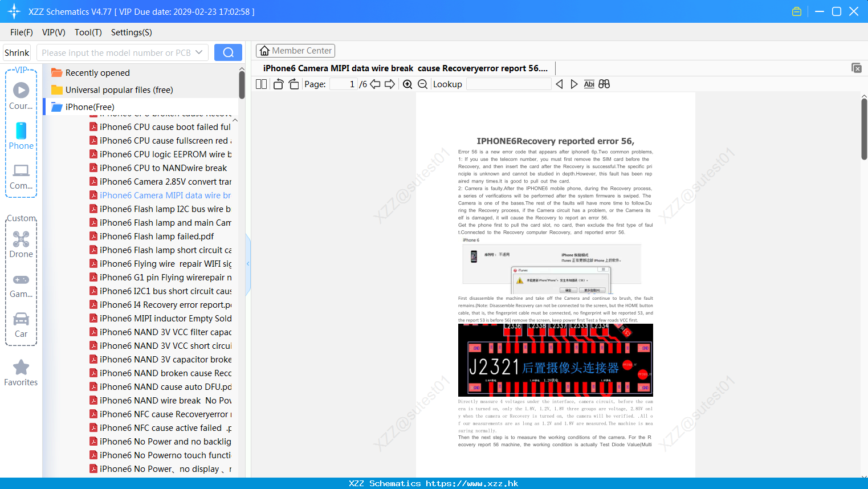Image resolution: width=868 pixels, height=489 pixels.
Task: Open the Settings(S) menu
Action: click(131, 32)
